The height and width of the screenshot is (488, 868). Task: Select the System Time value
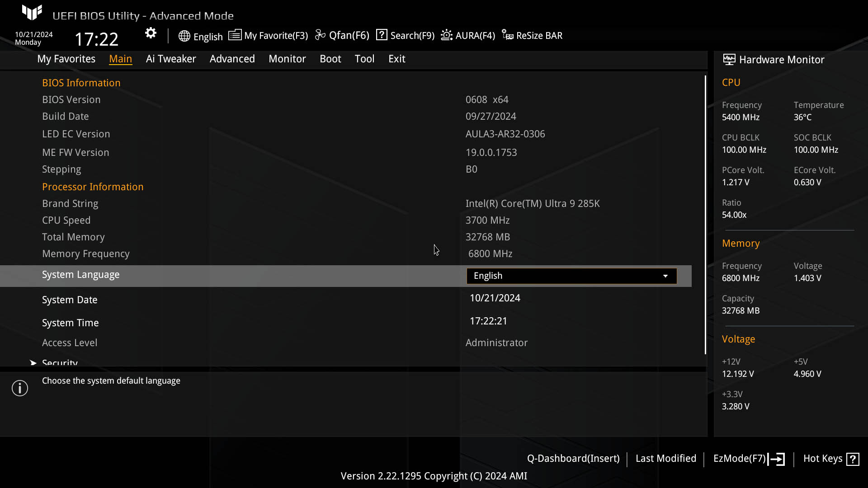click(488, 321)
